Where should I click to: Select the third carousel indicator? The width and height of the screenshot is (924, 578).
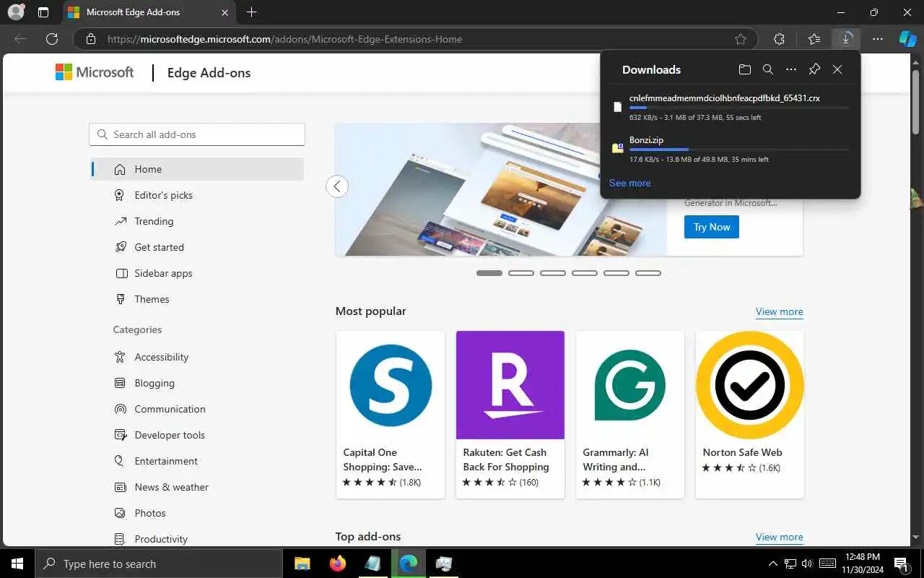(x=553, y=273)
